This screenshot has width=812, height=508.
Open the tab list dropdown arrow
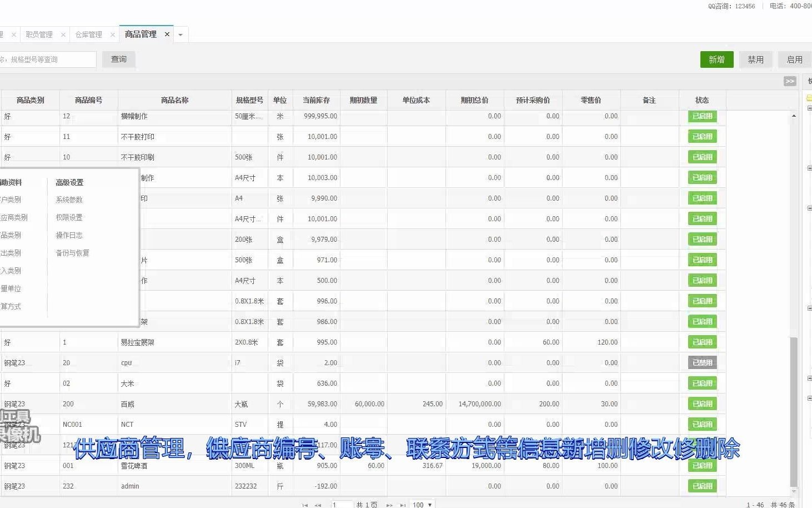(181, 34)
